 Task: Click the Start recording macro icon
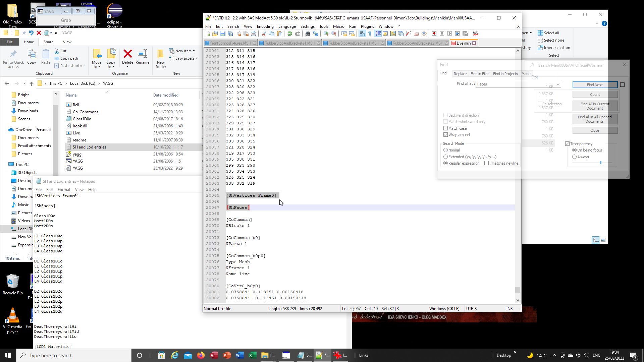tap(434, 34)
